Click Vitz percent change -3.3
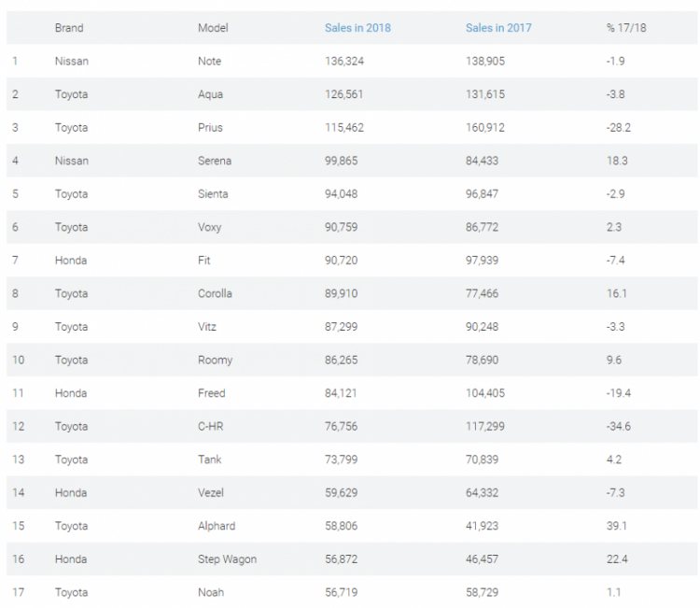The image size is (700, 608). click(615, 327)
